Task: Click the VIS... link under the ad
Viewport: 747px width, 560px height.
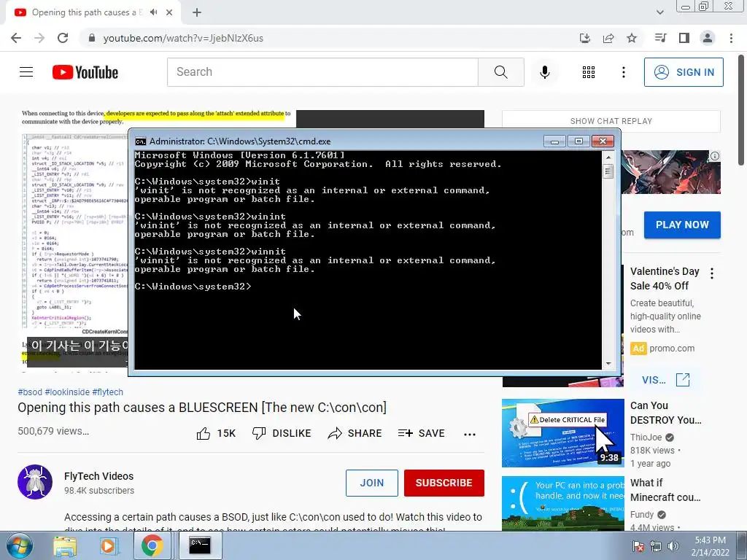Action: click(x=654, y=380)
